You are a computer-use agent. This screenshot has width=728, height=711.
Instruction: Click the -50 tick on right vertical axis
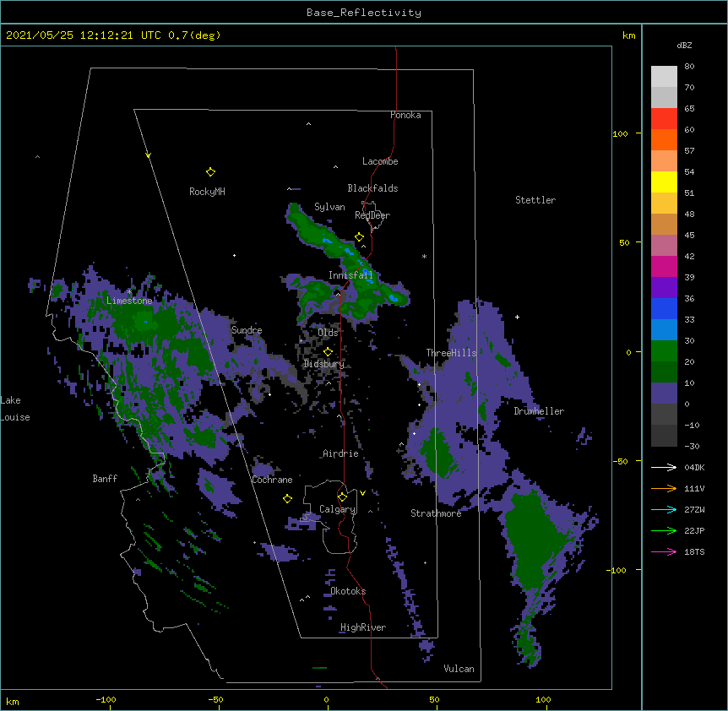click(x=620, y=461)
